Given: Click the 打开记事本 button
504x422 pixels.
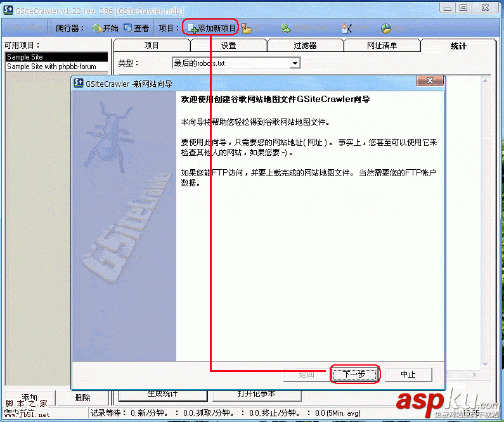Looking at the screenshot, I should (x=256, y=394).
